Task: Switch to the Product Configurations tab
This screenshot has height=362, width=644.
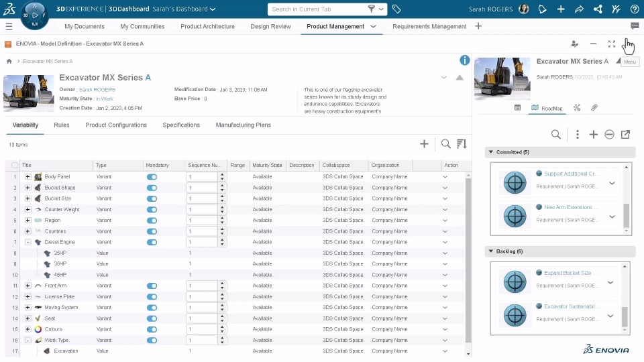Action: 116,125
